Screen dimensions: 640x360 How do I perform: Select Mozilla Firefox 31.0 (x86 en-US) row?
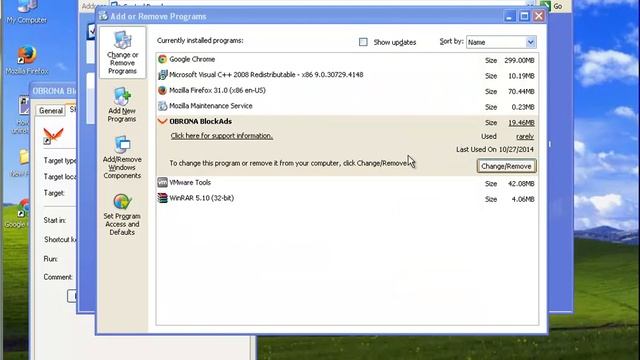pos(346,91)
